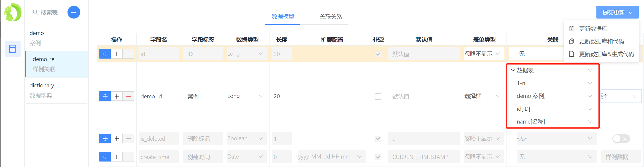Switch to 数据模型 tab
Image resolution: width=644 pixels, height=167 pixels.
[283, 16]
